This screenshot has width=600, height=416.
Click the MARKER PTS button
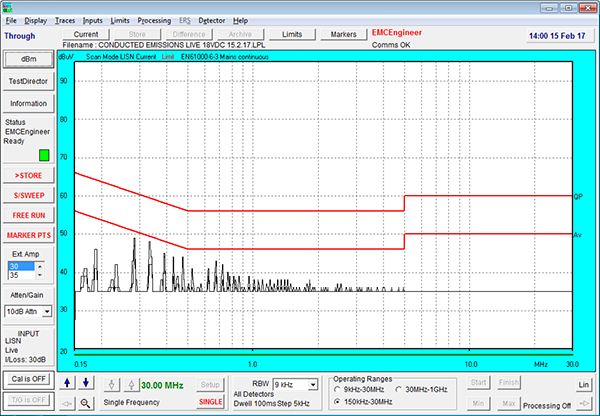[x=29, y=235]
